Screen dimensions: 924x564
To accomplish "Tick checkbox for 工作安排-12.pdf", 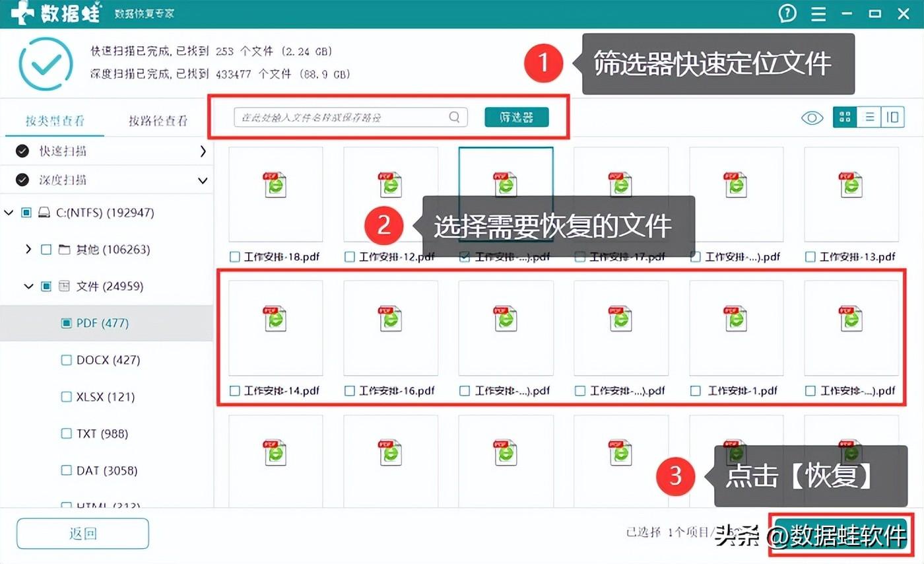I will 349,257.
